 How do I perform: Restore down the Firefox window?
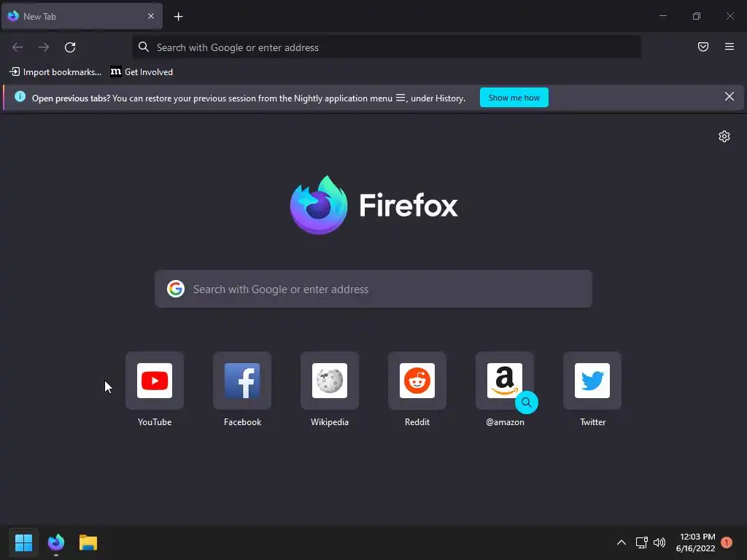coord(697,16)
